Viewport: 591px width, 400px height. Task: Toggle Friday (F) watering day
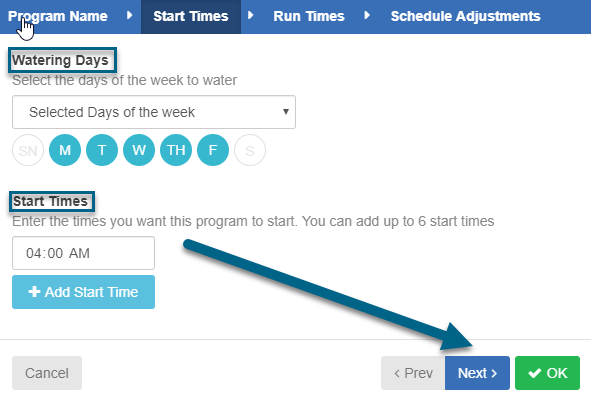coord(213,150)
